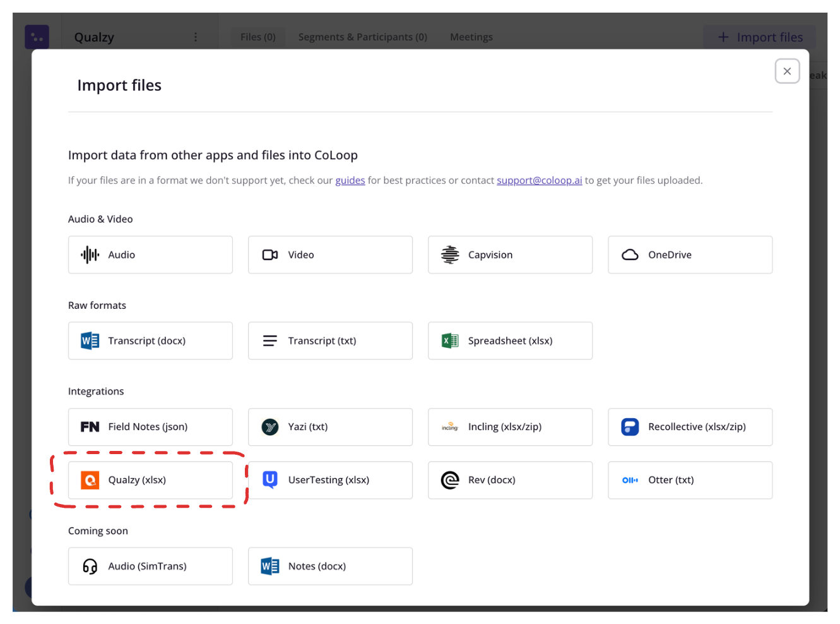Click the Word icon beside Notes (docx)

tap(270, 566)
